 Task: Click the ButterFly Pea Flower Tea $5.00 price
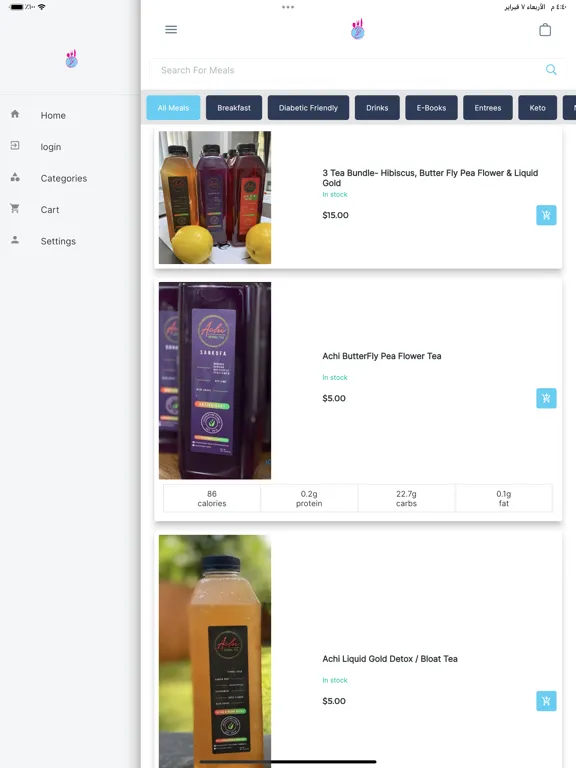tap(334, 398)
